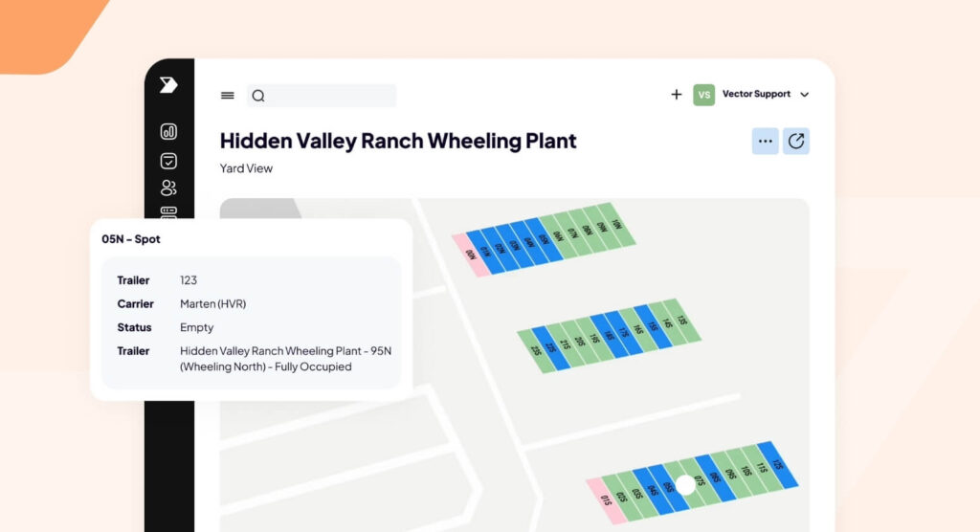Expand the Vector Support account dropdown

click(x=804, y=95)
